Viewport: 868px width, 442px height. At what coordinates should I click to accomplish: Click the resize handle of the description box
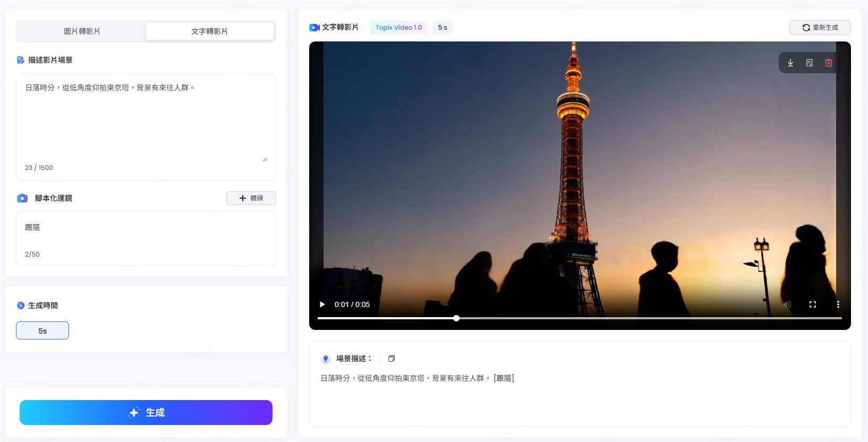(265, 159)
